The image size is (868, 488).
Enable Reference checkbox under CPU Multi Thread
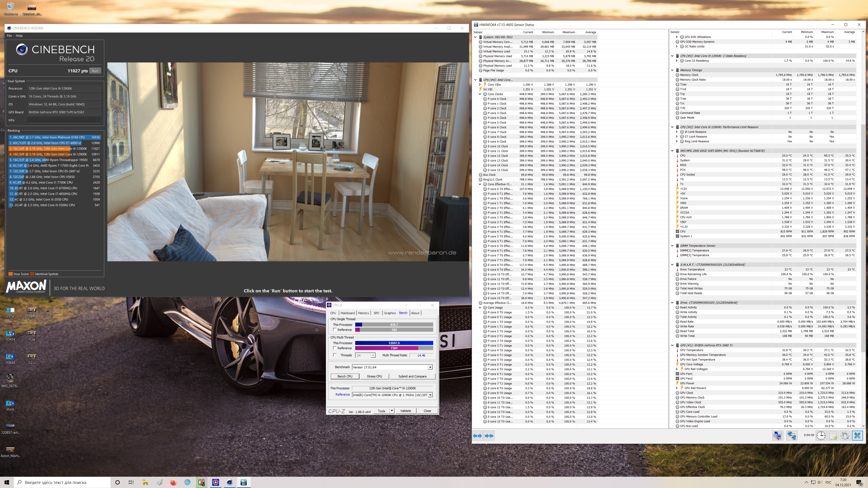coord(335,348)
